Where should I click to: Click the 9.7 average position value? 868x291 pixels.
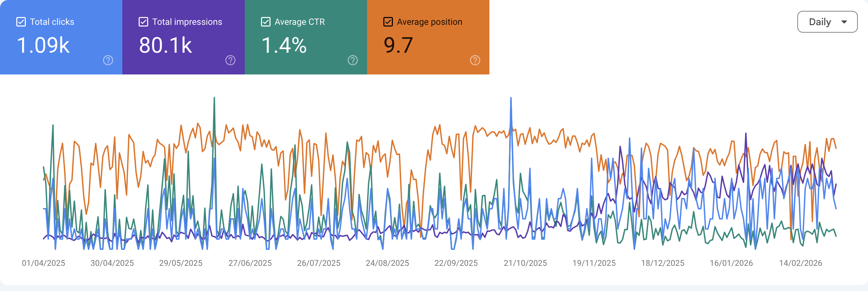(398, 44)
